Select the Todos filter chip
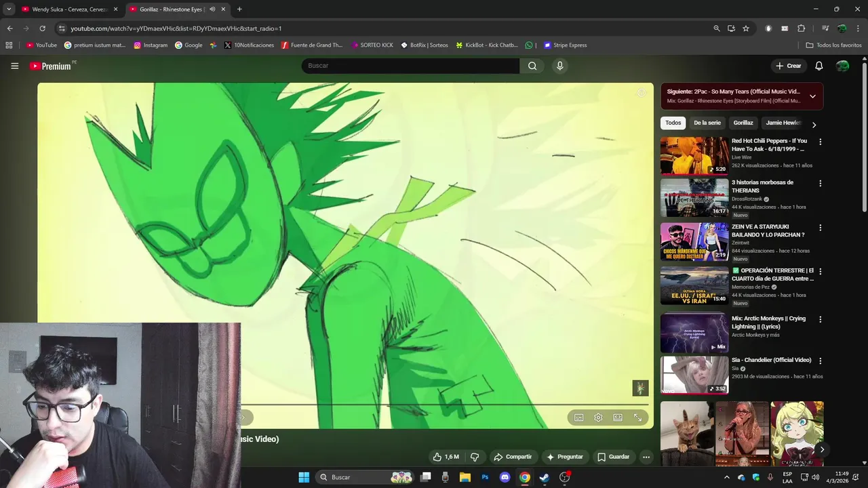868x488 pixels. coord(673,123)
